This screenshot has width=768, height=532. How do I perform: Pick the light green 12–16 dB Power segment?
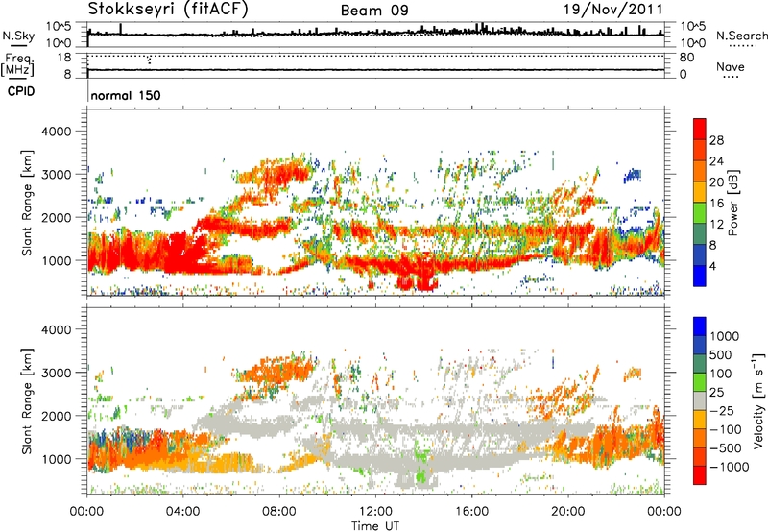click(700, 213)
